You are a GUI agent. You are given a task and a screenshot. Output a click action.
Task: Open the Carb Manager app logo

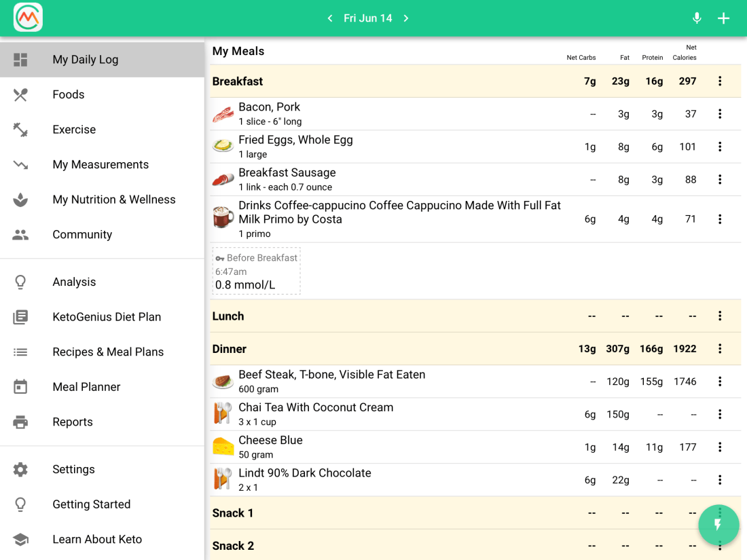click(28, 18)
